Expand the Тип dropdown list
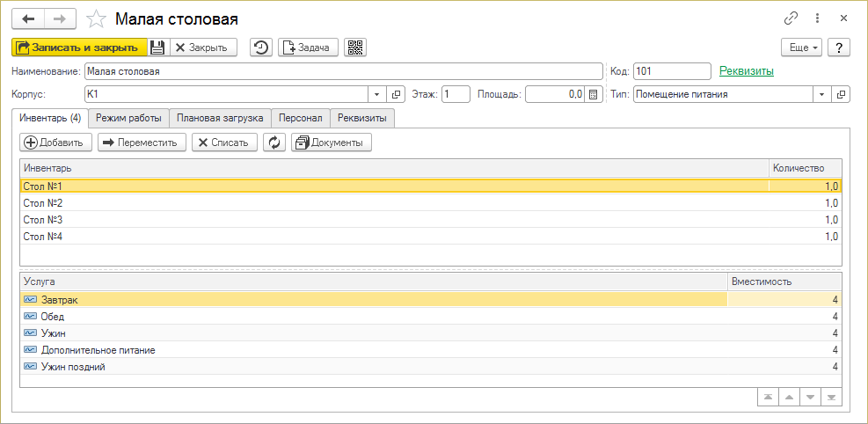 (x=821, y=95)
